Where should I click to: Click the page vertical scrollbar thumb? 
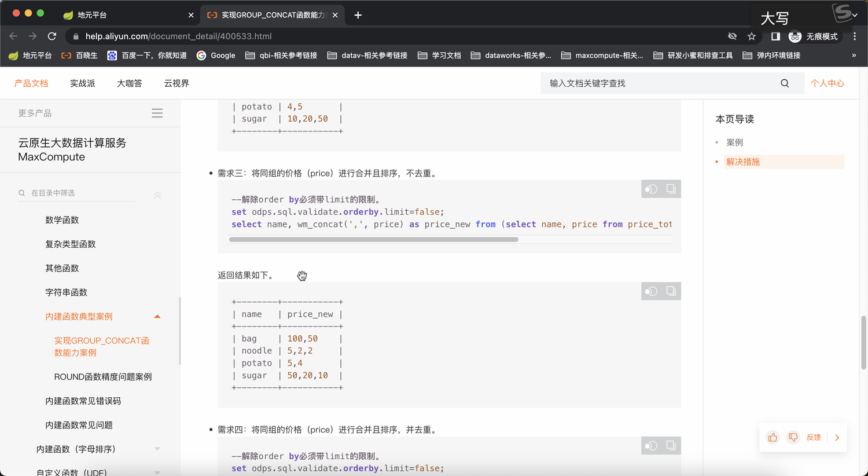coord(863,342)
